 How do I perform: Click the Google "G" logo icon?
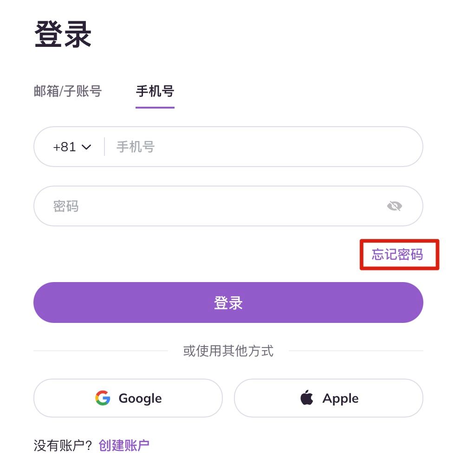click(103, 398)
